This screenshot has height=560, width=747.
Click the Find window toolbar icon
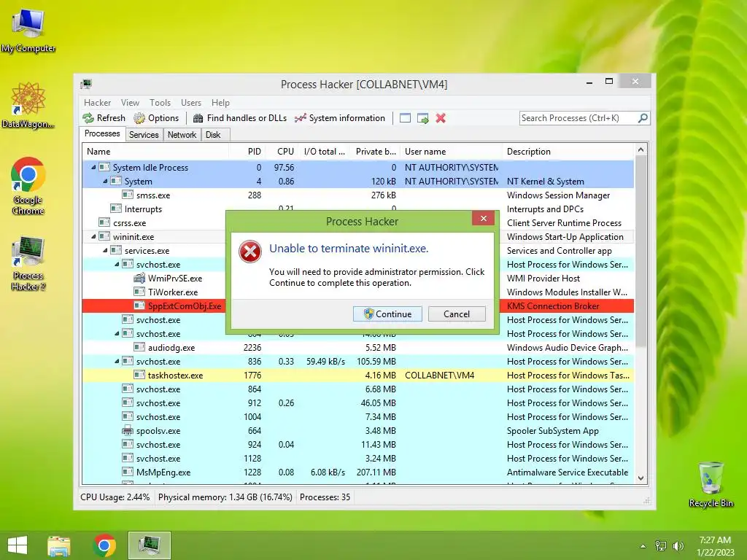[405, 118]
